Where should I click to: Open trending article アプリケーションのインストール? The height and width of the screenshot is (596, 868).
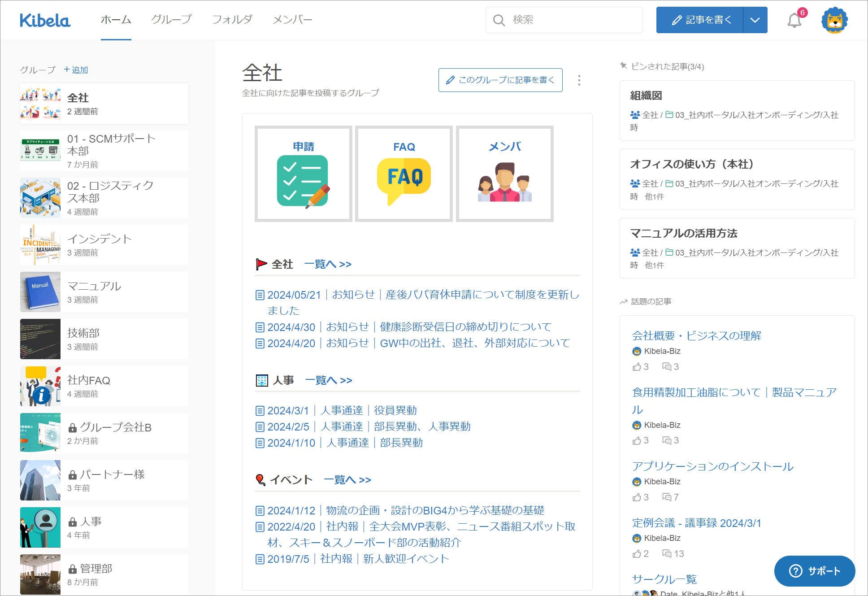[x=713, y=466]
